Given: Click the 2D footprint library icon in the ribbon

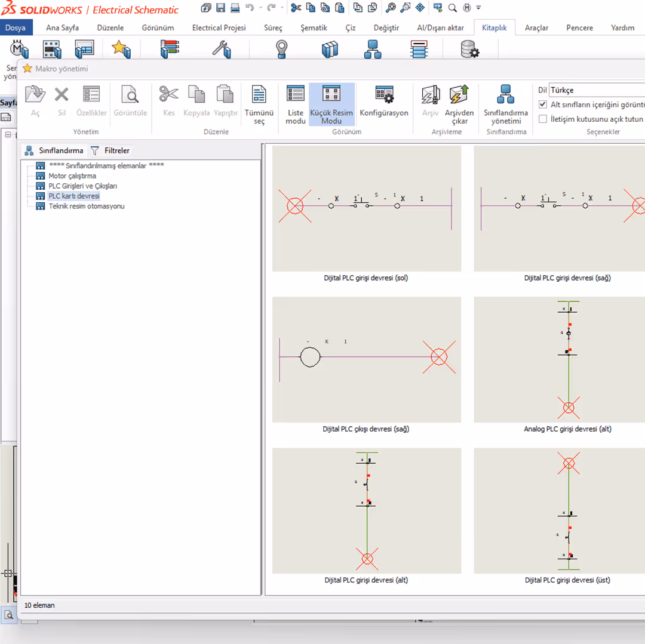Looking at the screenshot, I should [x=52, y=50].
